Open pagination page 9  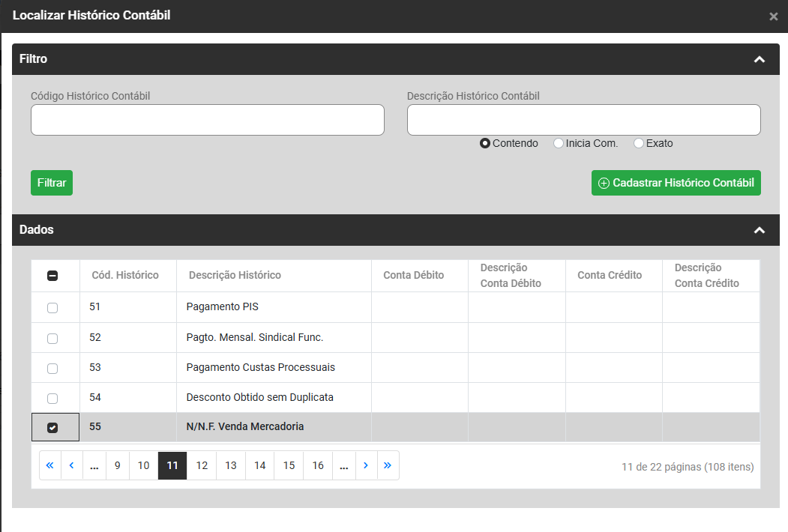117,465
